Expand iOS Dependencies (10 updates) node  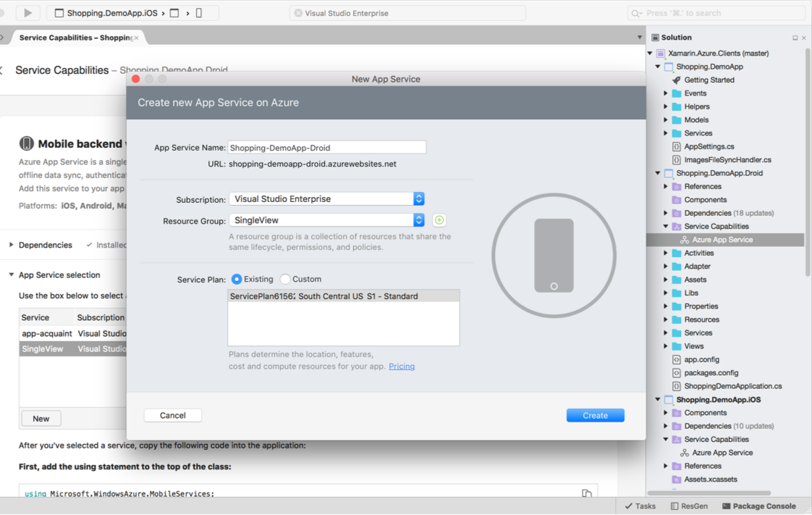pyautogui.click(x=666, y=427)
